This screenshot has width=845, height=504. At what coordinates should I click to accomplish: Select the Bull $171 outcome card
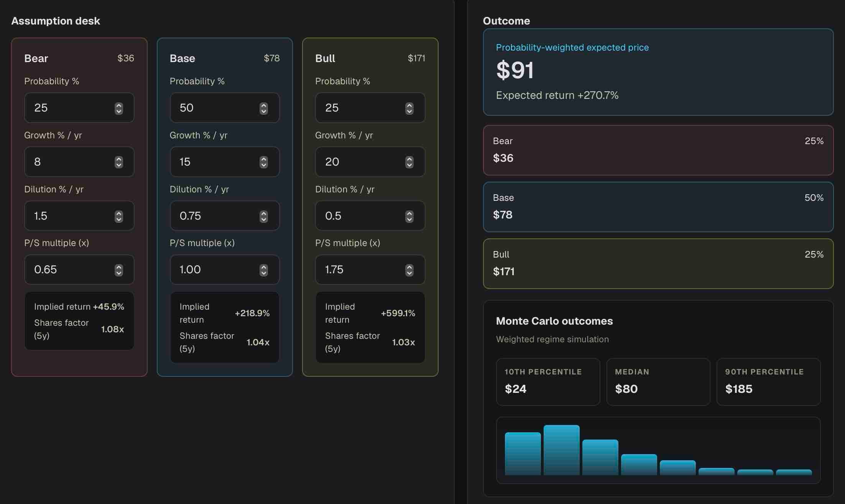[x=658, y=264]
